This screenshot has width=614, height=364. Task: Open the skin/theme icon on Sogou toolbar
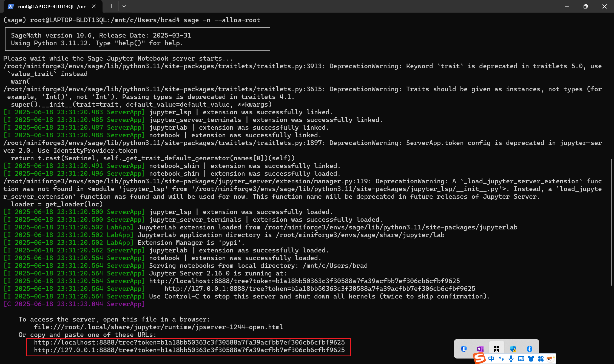531,358
